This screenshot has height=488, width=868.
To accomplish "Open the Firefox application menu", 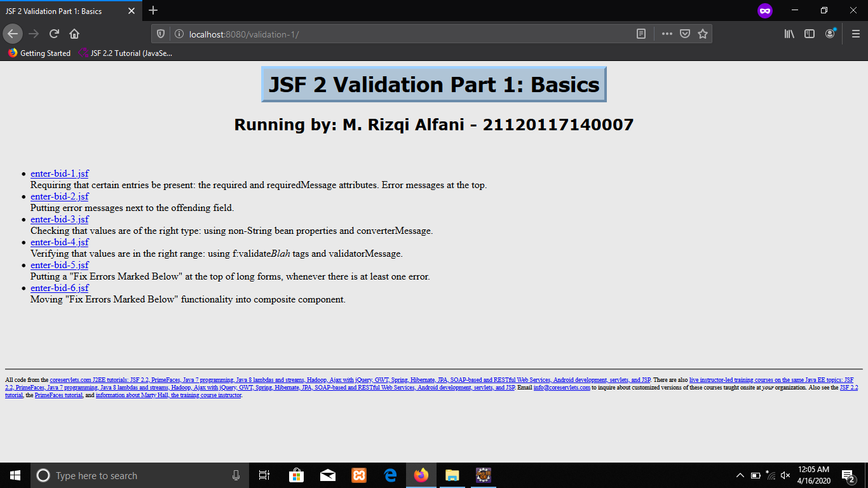I will click(x=855, y=34).
